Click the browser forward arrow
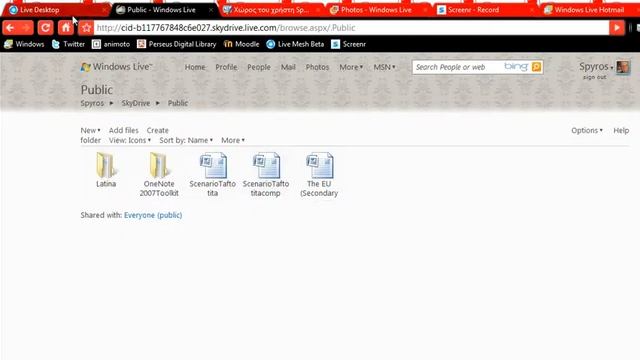Image resolution: width=640 pixels, height=360 pixels. coord(26,28)
